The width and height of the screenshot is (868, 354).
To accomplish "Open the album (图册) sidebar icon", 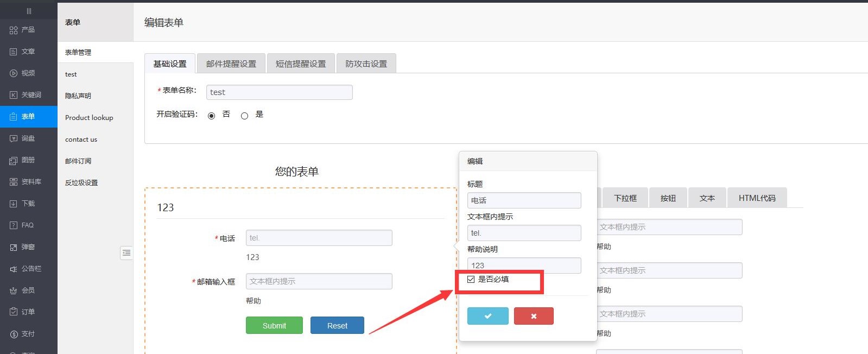I will tap(14, 160).
